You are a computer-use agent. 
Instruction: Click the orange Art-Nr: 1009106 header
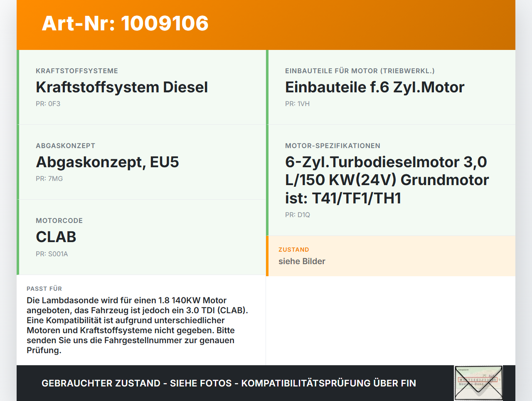pyautogui.click(x=125, y=24)
